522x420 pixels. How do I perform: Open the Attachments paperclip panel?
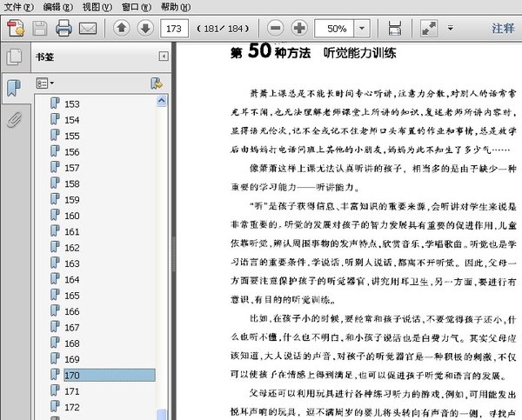point(14,120)
